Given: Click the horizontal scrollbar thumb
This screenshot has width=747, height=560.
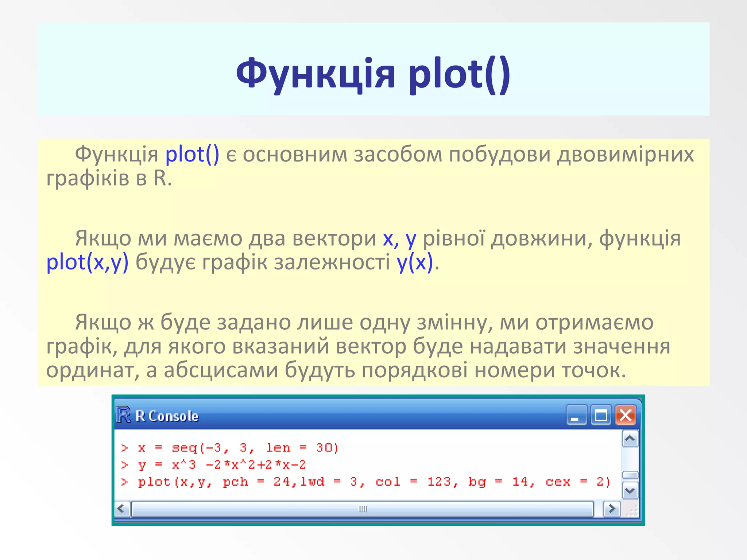Looking at the screenshot, I should point(363,509).
